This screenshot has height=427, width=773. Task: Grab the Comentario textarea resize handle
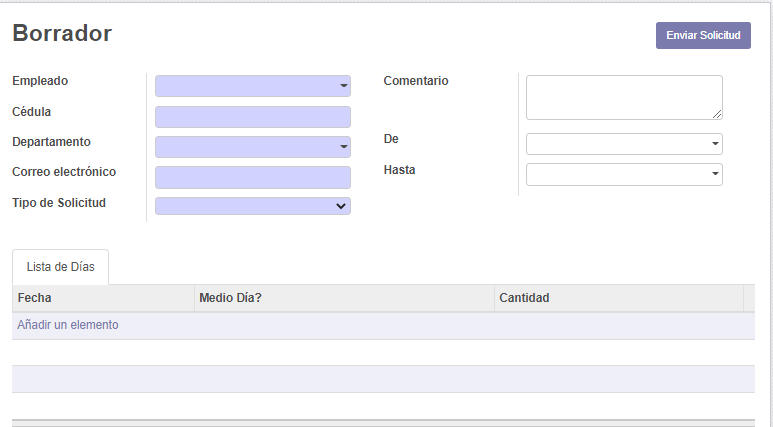717,114
